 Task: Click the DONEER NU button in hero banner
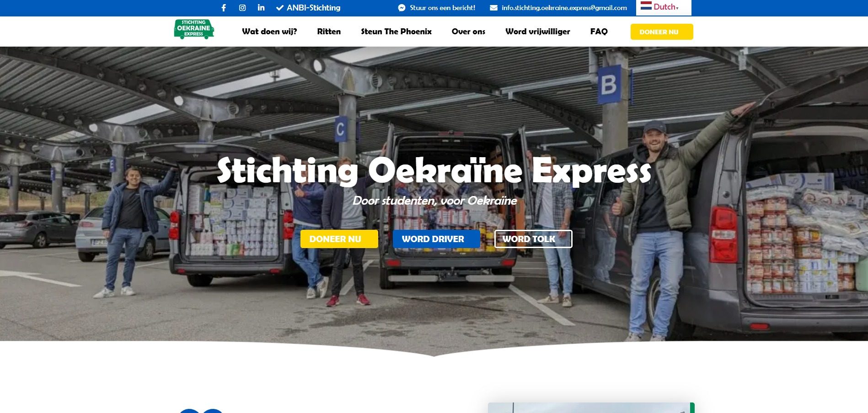[x=339, y=239]
